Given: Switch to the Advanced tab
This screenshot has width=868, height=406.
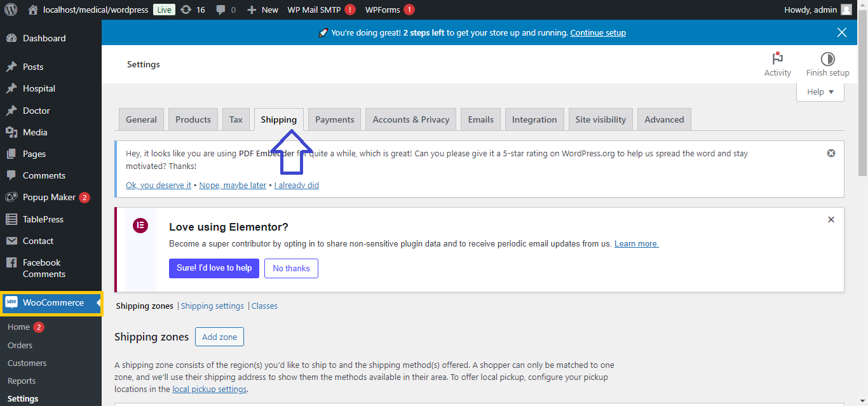Looking at the screenshot, I should (664, 119).
